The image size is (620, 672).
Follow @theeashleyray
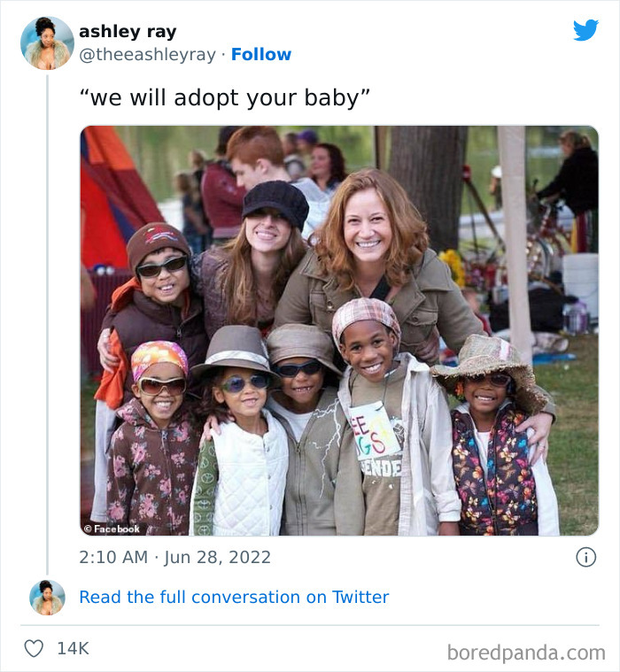coord(261,55)
